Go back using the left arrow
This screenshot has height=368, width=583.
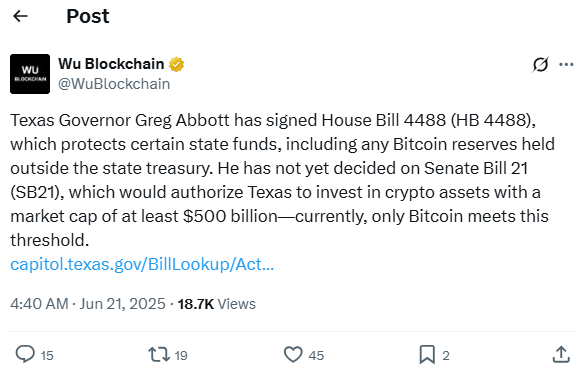click(x=20, y=16)
